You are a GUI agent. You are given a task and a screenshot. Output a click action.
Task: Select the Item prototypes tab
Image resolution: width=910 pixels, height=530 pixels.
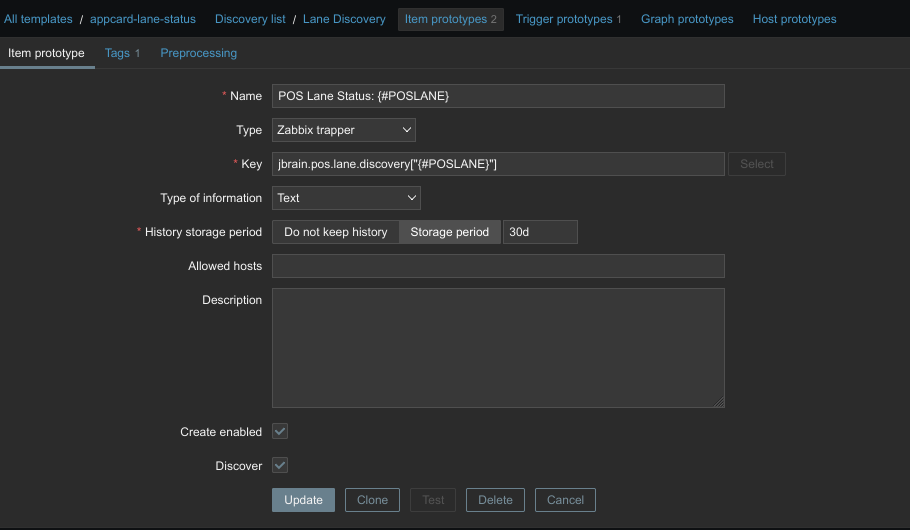[450, 19]
